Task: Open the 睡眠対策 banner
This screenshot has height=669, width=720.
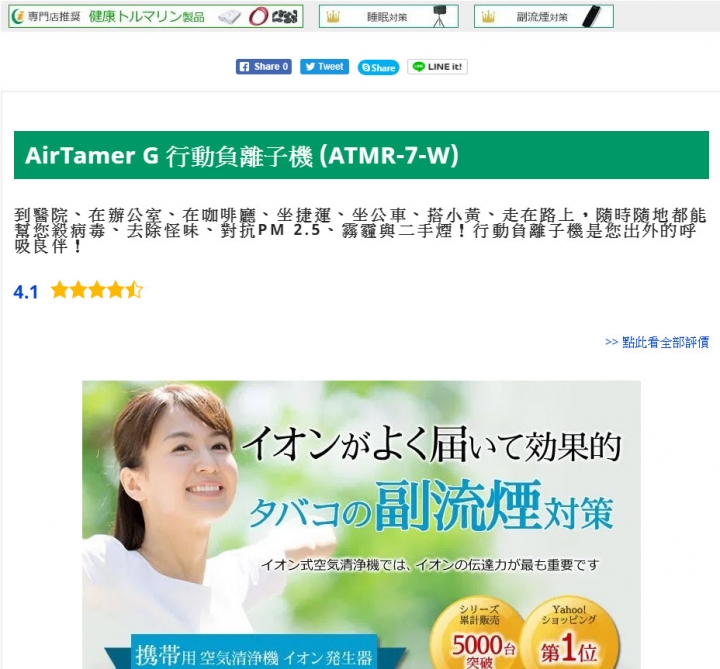Action: pyautogui.click(x=388, y=17)
